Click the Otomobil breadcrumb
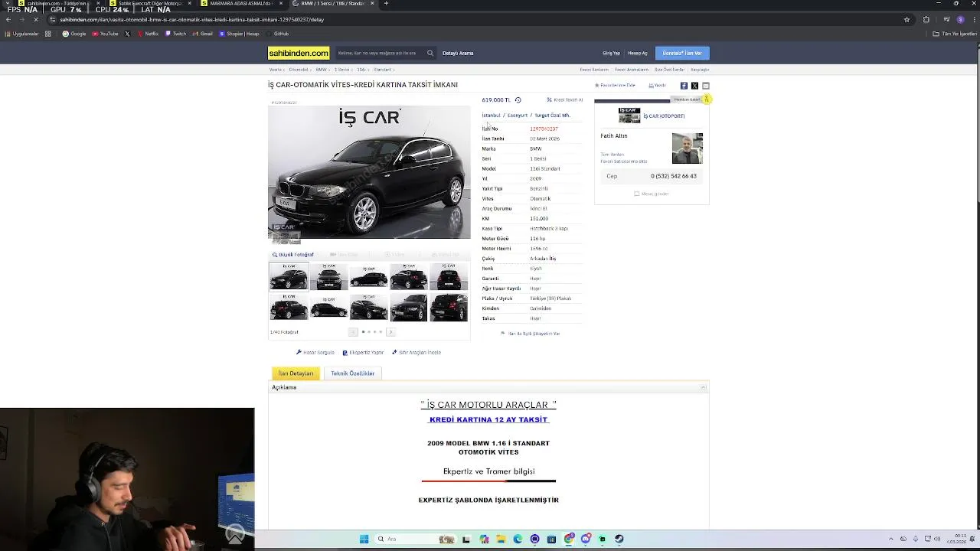Image resolution: width=980 pixels, height=551 pixels. (299, 70)
